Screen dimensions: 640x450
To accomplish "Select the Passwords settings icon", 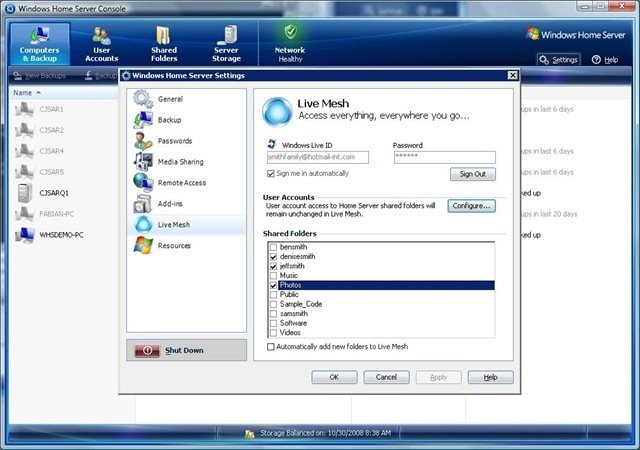I will click(x=143, y=141).
